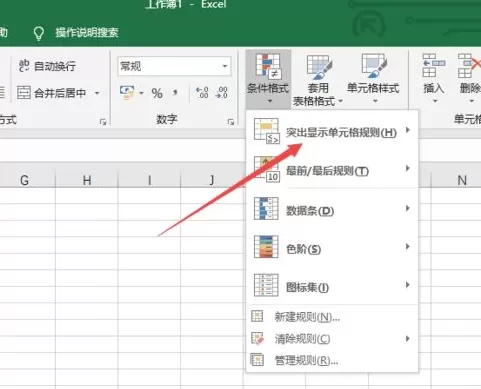
Task: Click the Tell Me lightbulb icon
Action: click(39, 33)
